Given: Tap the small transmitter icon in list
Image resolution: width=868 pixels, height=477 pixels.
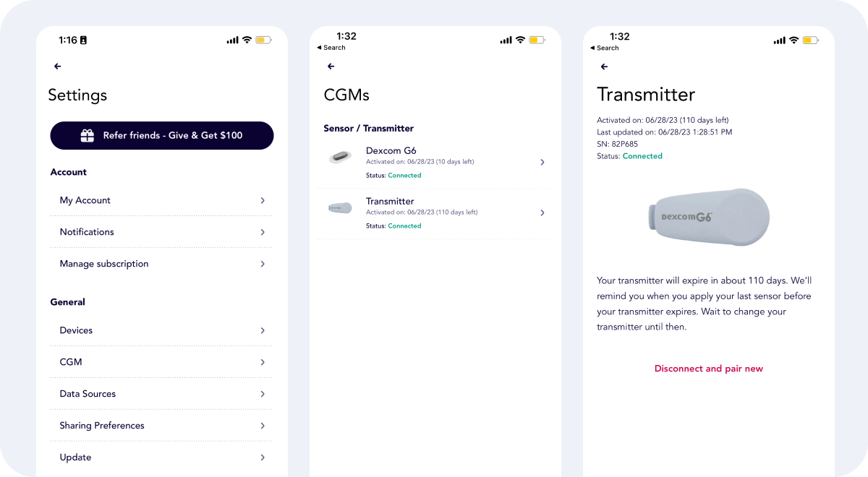Looking at the screenshot, I should click(x=340, y=208).
